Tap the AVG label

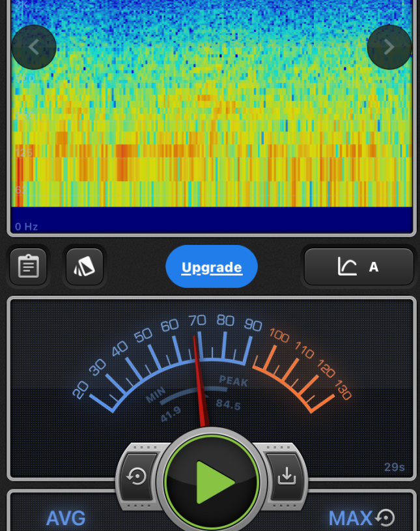[66, 519]
